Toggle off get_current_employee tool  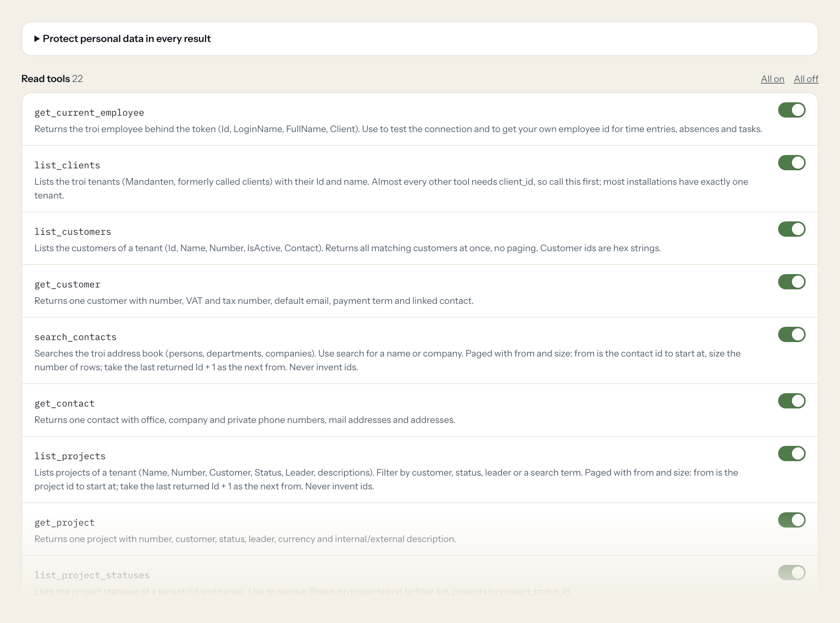[x=792, y=110]
